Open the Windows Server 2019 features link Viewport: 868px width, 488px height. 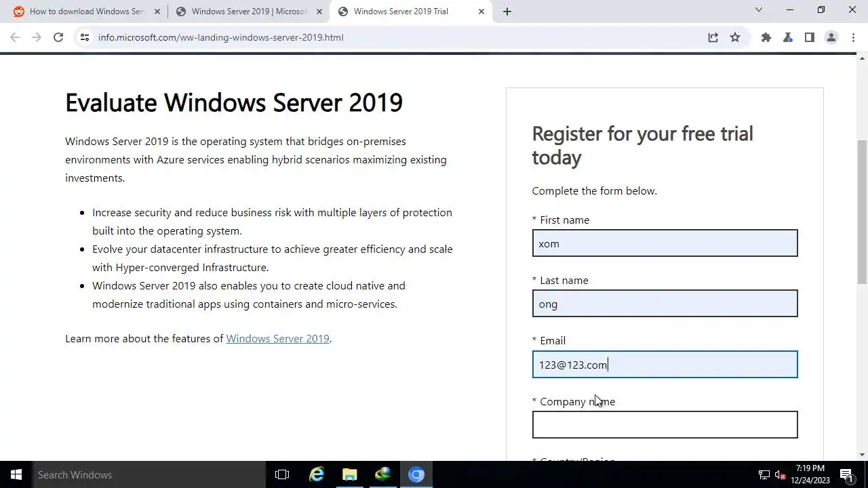[x=277, y=338]
